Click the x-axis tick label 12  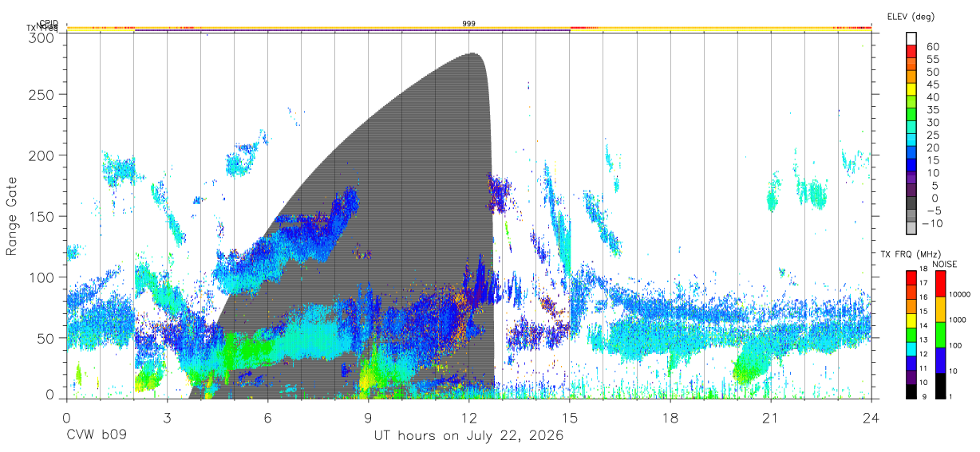tap(469, 417)
